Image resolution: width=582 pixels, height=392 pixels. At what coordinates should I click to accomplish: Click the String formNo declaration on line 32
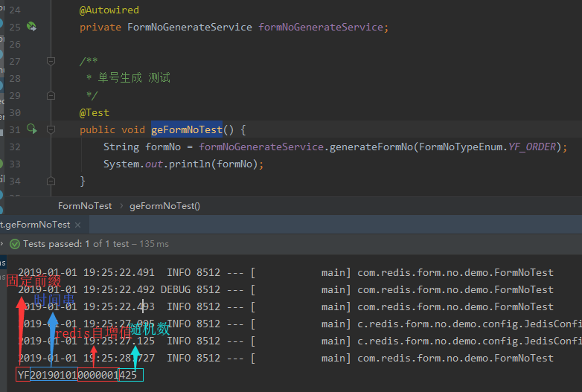142,147
